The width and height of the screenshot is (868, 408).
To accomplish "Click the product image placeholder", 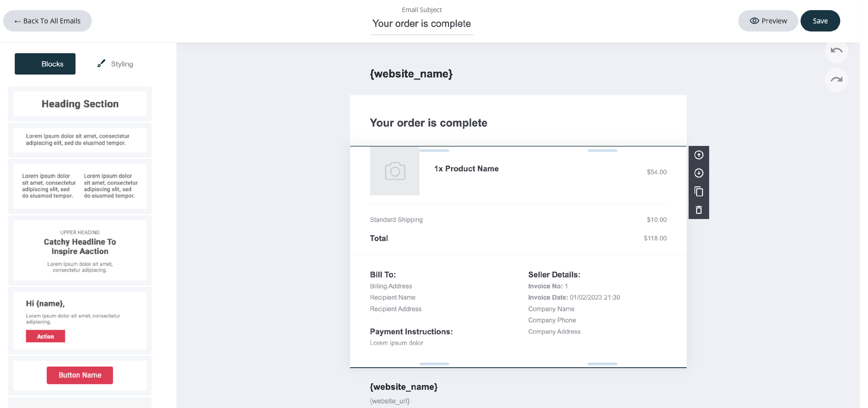I will 395,171.
